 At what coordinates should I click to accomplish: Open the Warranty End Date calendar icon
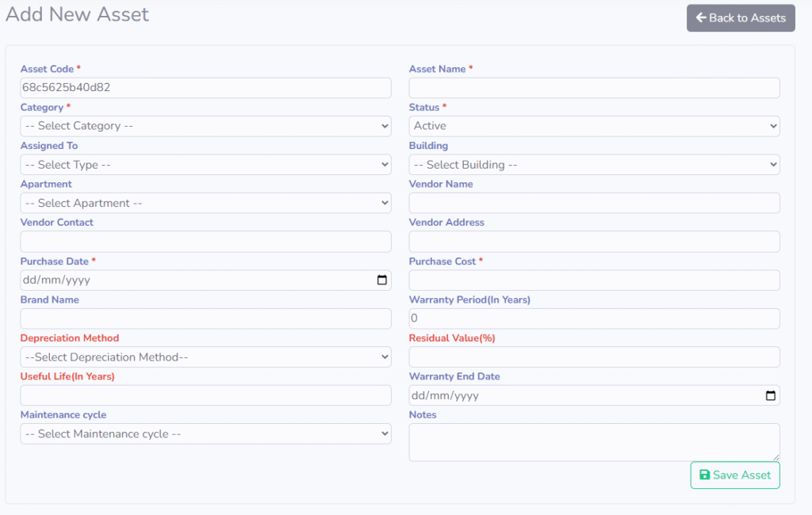[x=771, y=395]
